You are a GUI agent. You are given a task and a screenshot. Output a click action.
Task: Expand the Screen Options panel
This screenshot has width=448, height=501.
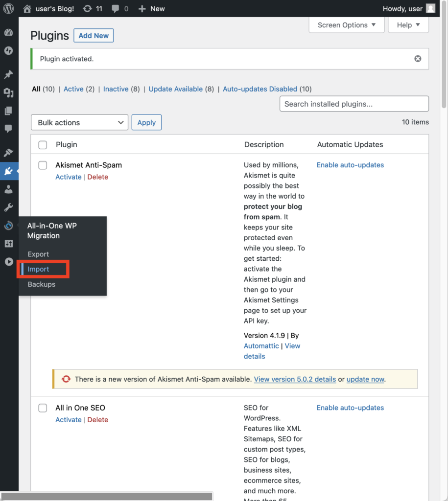347,25
